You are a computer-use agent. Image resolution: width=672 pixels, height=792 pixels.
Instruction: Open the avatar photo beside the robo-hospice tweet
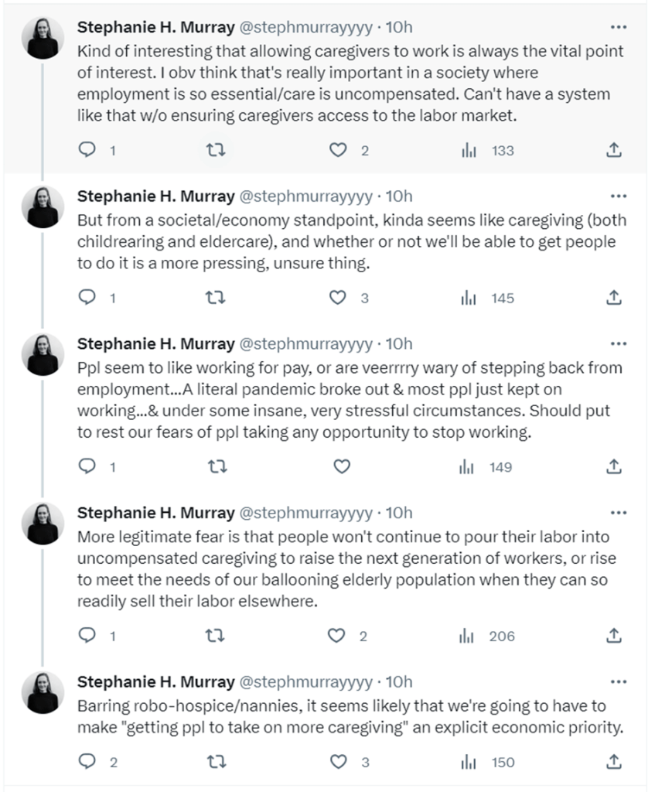pyautogui.click(x=43, y=691)
